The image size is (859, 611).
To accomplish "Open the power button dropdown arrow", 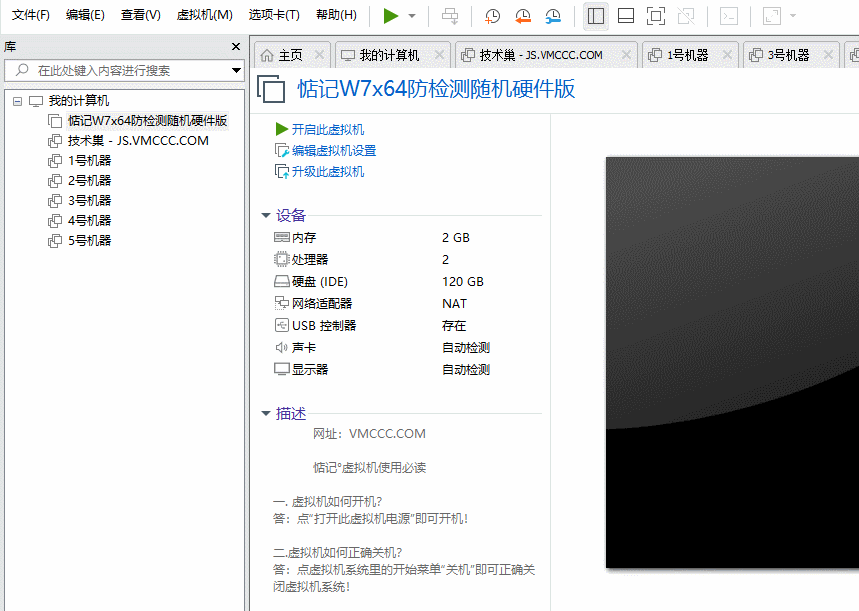I will pyautogui.click(x=410, y=16).
